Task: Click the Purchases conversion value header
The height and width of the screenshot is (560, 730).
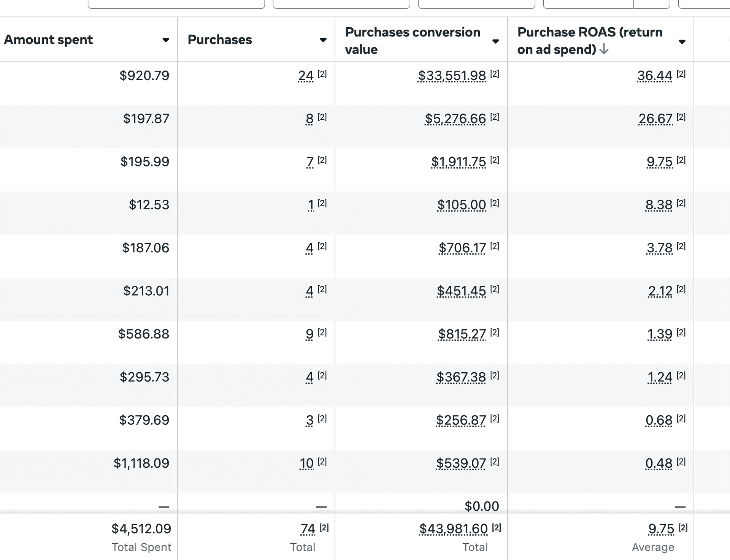Action: click(412, 41)
